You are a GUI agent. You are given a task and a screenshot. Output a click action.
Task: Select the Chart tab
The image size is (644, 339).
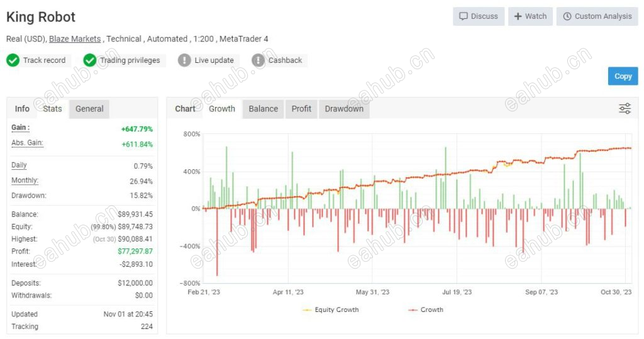(186, 109)
